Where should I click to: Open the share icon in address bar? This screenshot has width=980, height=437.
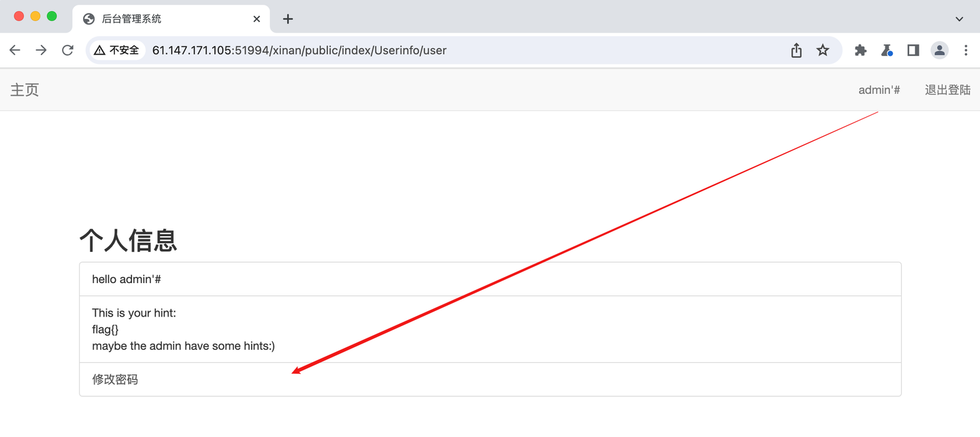coord(796,50)
